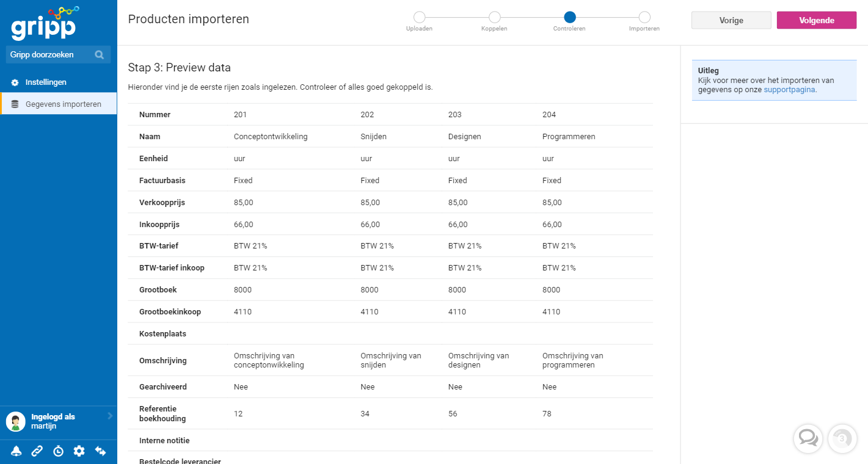Select Gegevens importeren sidebar item
Viewport: 868px width, 464px height.
click(x=59, y=104)
